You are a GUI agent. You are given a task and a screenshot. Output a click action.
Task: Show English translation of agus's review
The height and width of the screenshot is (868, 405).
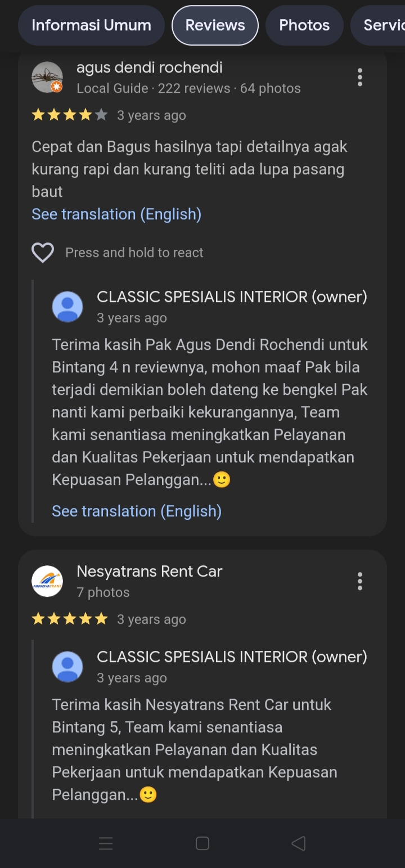116,214
